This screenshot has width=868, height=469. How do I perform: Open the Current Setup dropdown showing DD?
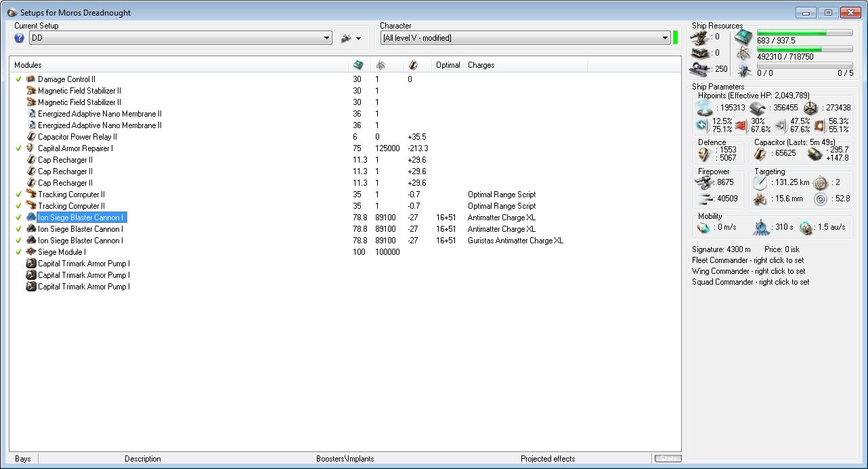point(180,39)
